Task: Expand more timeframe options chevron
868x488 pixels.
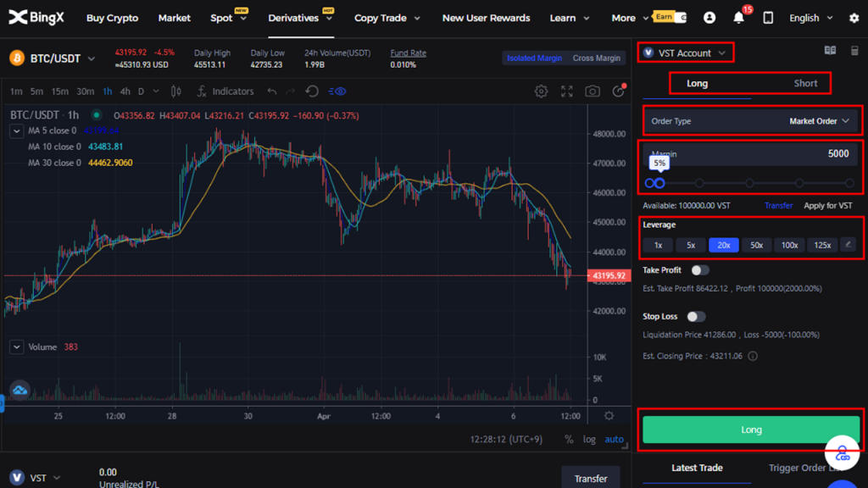Action: [x=156, y=91]
